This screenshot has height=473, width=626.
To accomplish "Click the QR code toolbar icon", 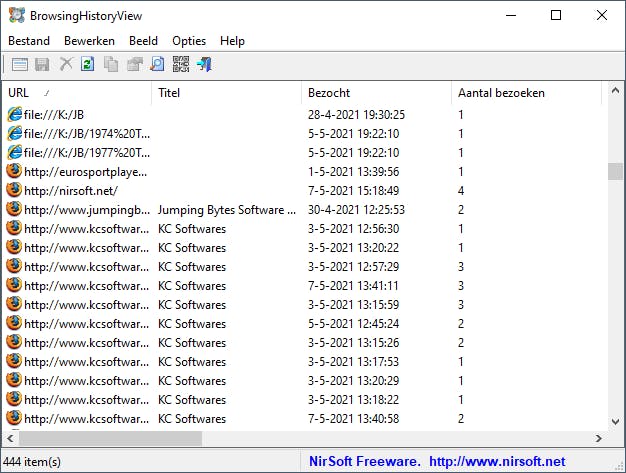I will point(180,65).
